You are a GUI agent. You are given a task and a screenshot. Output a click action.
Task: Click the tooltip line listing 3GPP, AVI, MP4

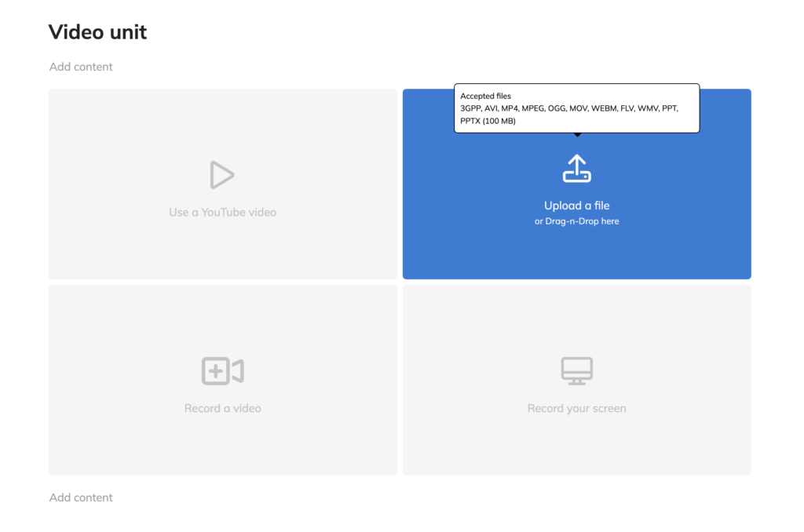tap(568, 108)
